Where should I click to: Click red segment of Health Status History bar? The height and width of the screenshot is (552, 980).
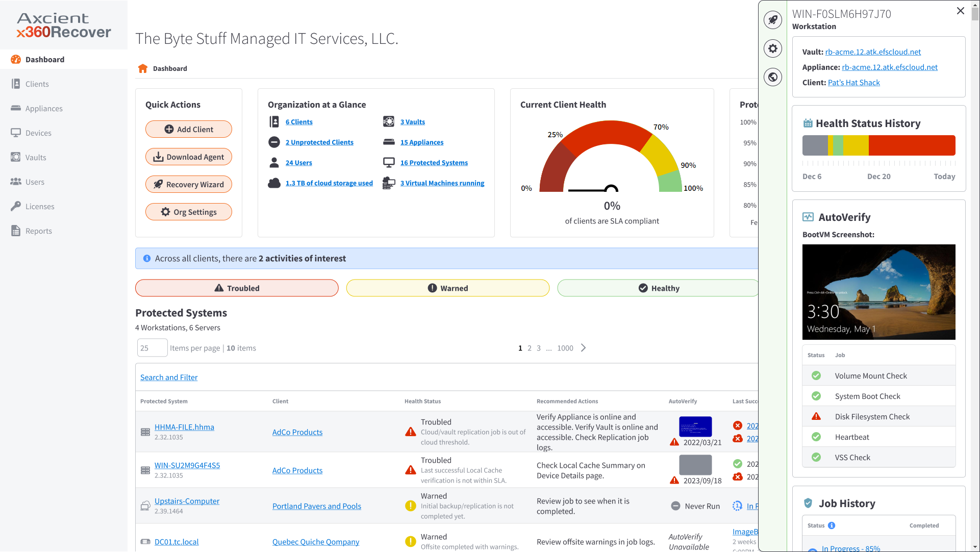pyautogui.click(x=912, y=145)
